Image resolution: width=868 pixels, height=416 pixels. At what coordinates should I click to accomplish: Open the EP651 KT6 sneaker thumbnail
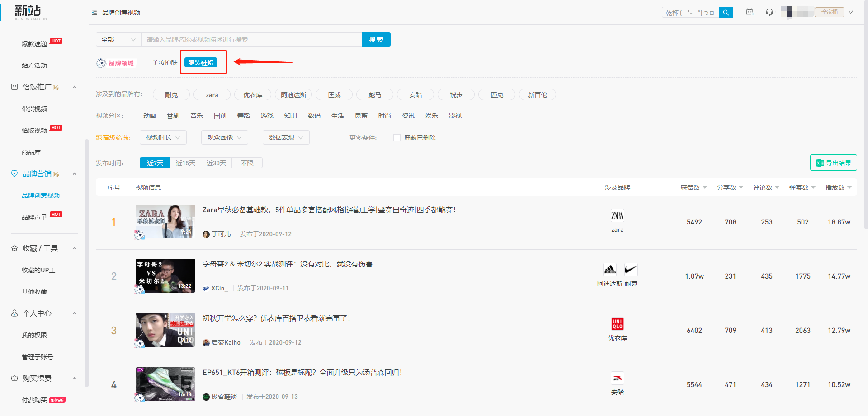pos(165,384)
